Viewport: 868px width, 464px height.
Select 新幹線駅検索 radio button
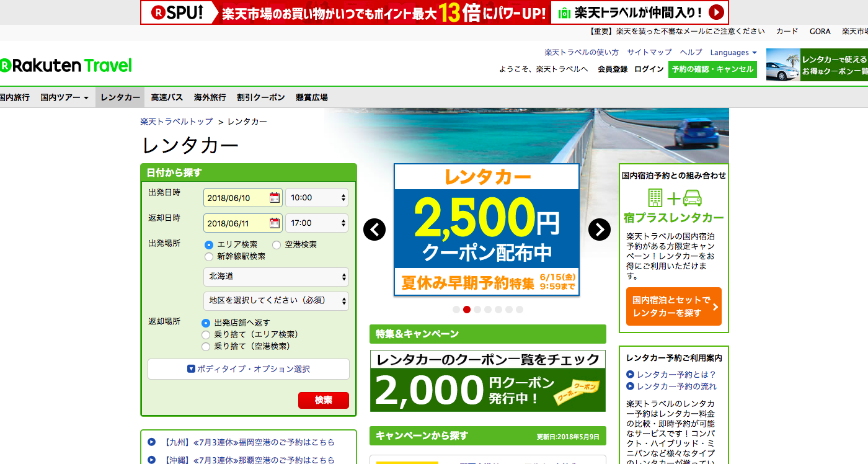[209, 256]
